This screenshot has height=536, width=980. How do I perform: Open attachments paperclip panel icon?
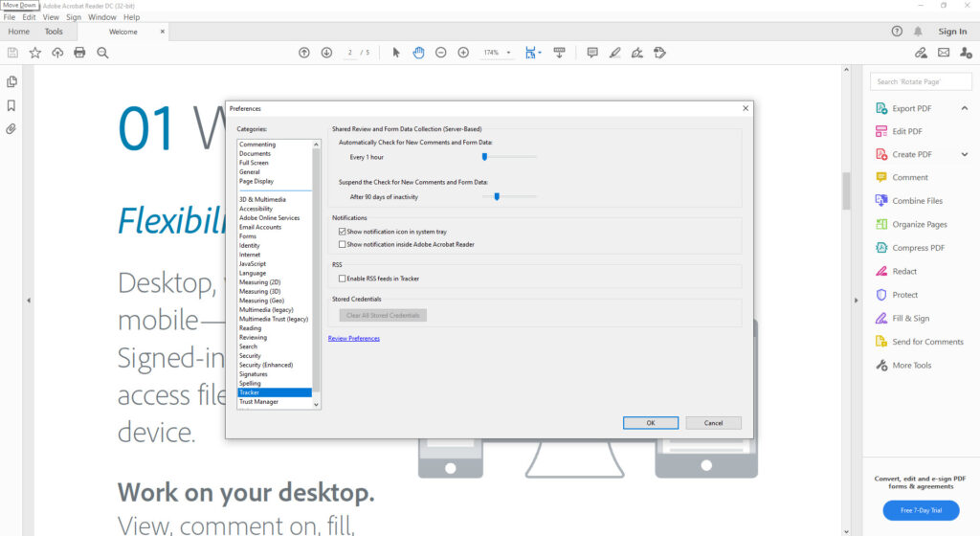point(11,129)
